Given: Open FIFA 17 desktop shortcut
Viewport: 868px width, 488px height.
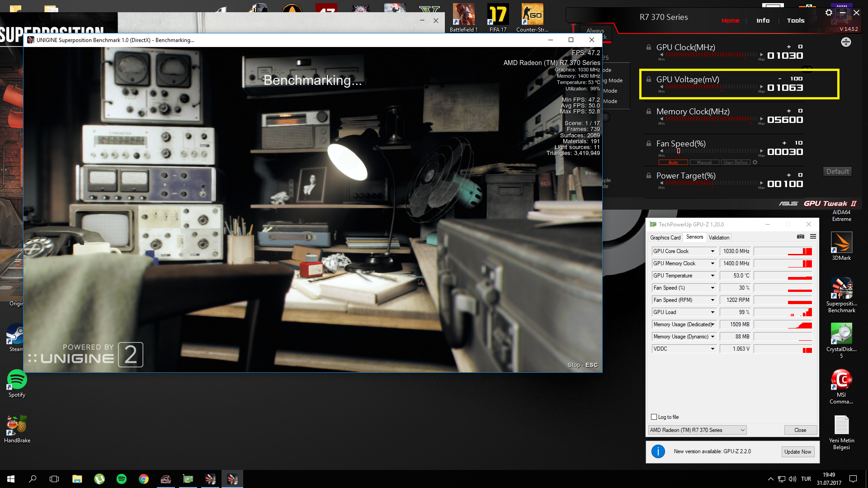Looking at the screenshot, I should pos(498,18).
